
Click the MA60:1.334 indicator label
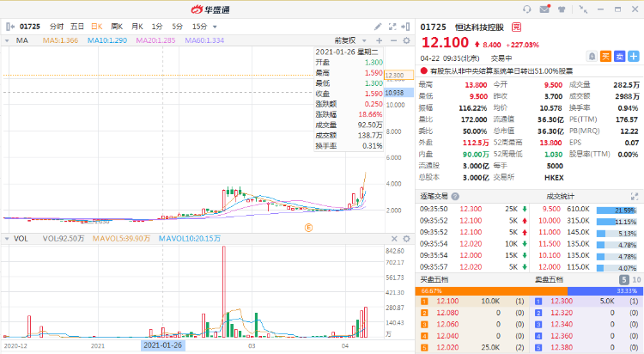[x=204, y=40]
